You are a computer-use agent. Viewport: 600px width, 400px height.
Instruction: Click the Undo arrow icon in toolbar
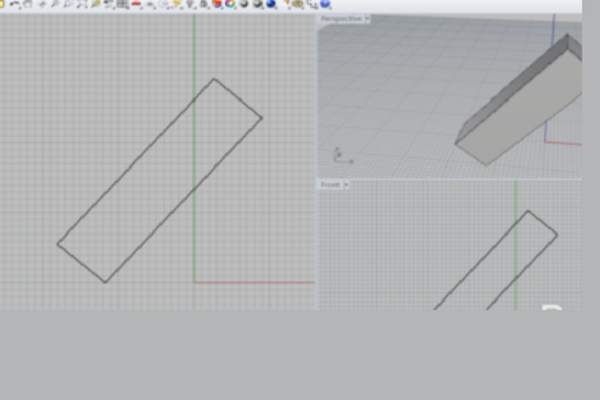pyautogui.click(x=15, y=4)
